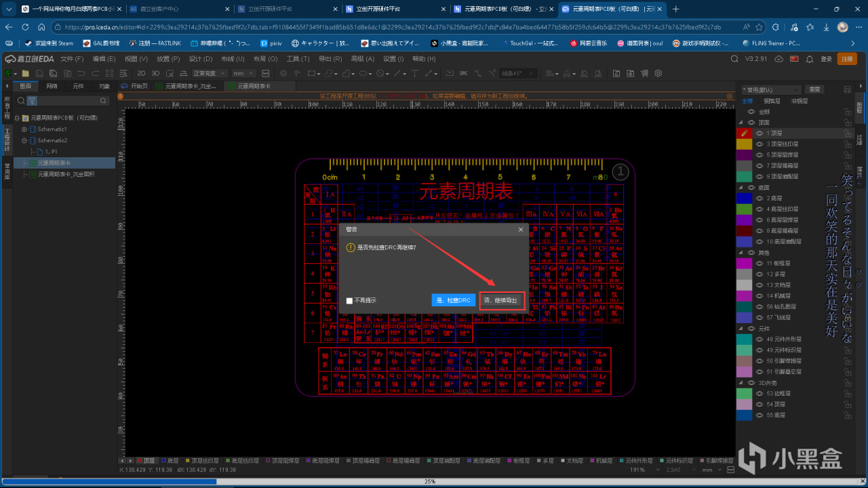Click the DRC check toolbar icon
The width and height of the screenshot is (868, 488).
[464, 73]
